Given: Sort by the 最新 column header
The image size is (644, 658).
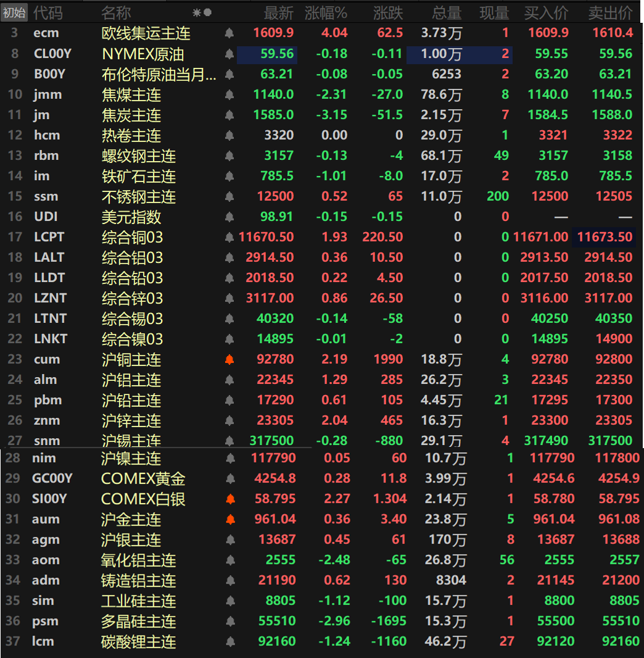Looking at the screenshot, I should 279,12.
